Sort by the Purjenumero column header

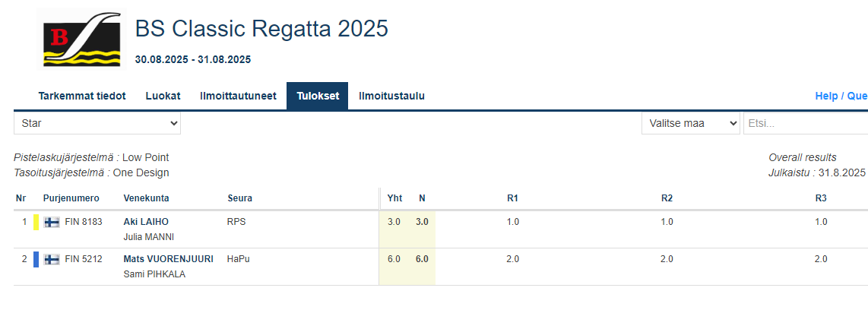pyautogui.click(x=71, y=198)
